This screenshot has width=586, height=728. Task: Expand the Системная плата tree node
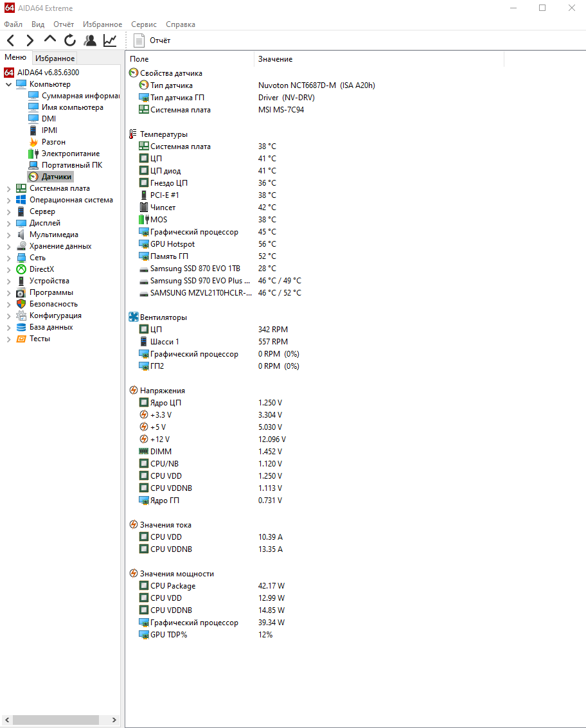click(8, 188)
